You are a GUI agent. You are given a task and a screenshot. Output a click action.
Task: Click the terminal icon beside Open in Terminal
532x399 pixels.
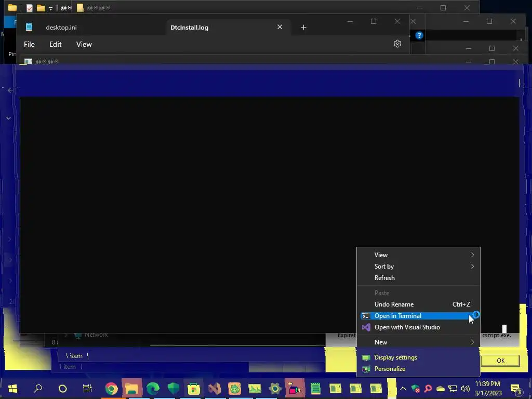[x=366, y=316]
